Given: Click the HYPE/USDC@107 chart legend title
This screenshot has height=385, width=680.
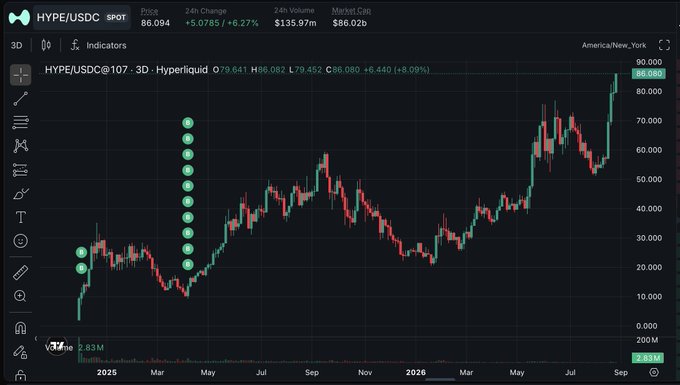Looking at the screenshot, I should pyautogui.click(x=126, y=70).
